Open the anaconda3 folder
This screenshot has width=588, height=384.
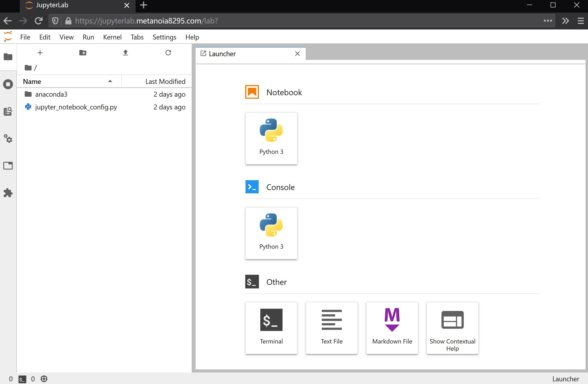tap(51, 94)
